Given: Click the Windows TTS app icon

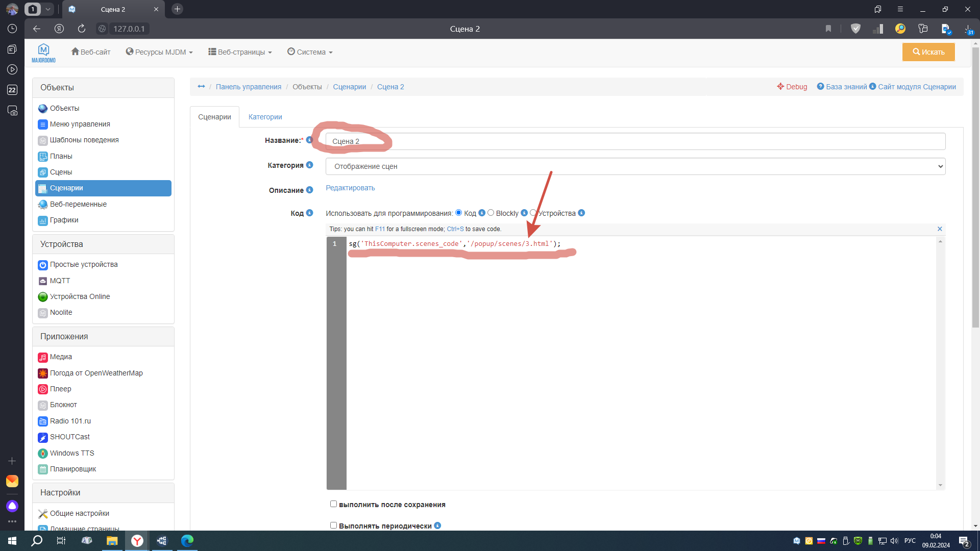Looking at the screenshot, I should point(43,453).
